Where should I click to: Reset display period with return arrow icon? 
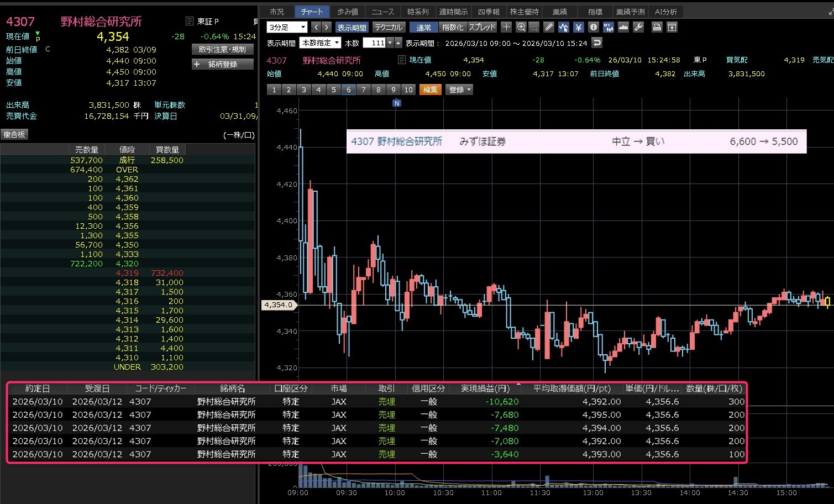point(596,43)
